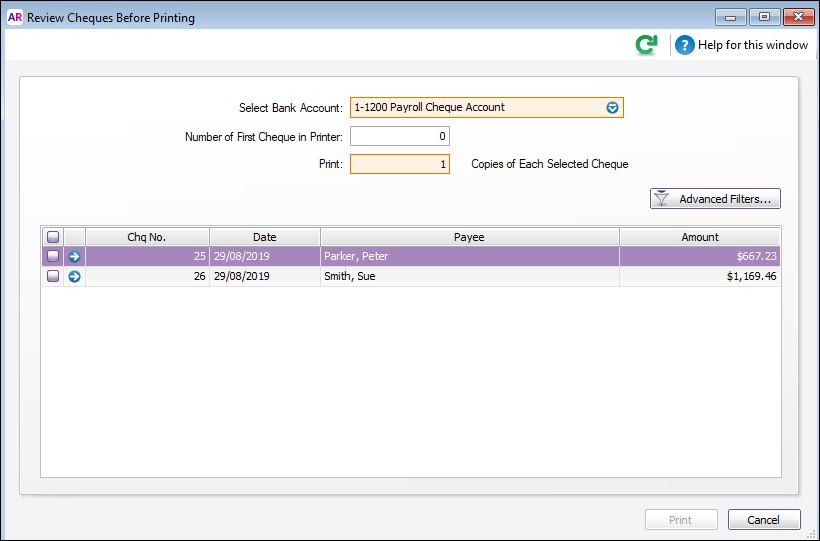
Task: Sort by the Payee column header
Action: tap(469, 237)
